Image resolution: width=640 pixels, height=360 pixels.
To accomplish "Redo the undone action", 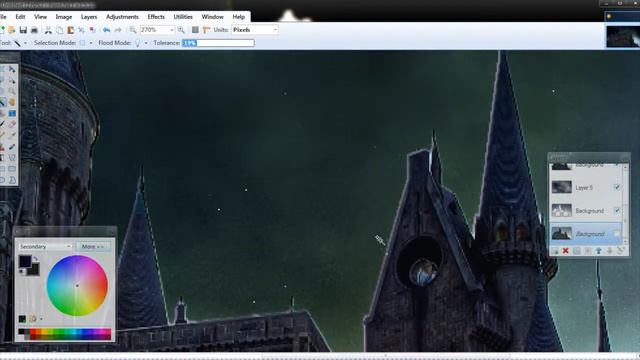I will pyautogui.click(x=118, y=30).
